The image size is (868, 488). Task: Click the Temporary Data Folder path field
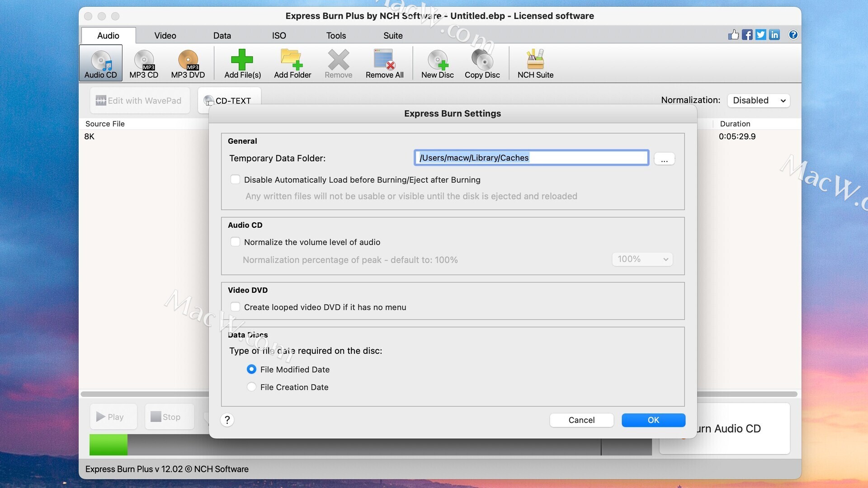[531, 158]
